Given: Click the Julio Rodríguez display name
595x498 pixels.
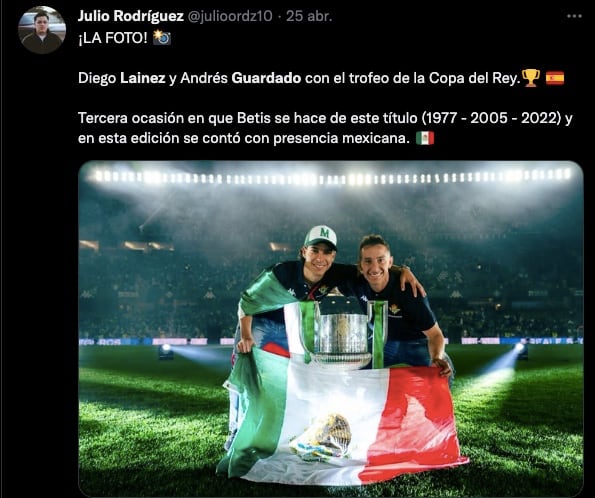Looking at the screenshot, I should (131, 16).
